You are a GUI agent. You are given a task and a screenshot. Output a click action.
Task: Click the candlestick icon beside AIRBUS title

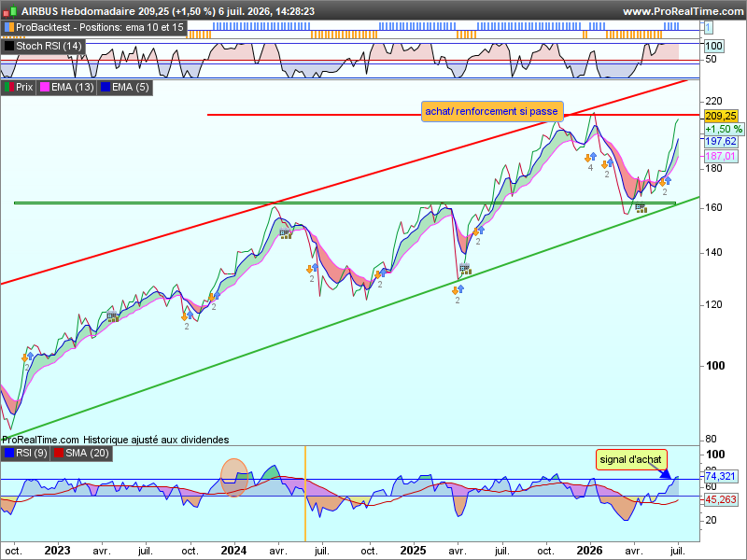(10, 11)
